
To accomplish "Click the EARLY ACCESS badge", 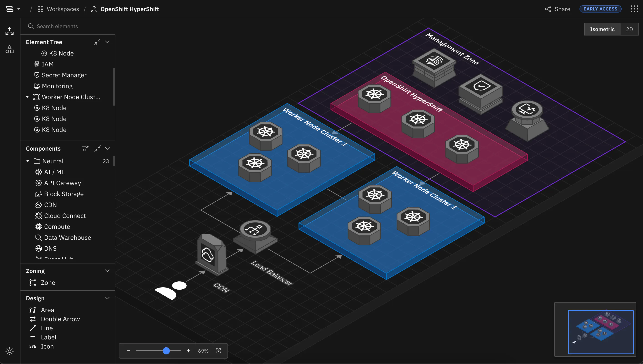I will click(600, 9).
